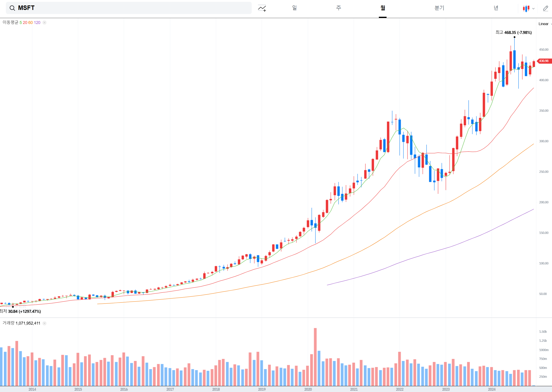This screenshot has height=392, width=552.
Task: Click the 2016 year axis label
Action: pyautogui.click(x=124, y=389)
